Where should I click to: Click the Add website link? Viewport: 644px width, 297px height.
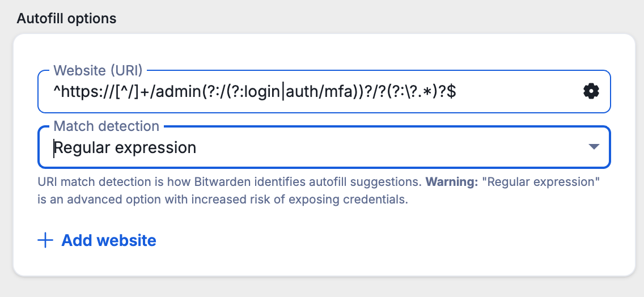pos(108,240)
